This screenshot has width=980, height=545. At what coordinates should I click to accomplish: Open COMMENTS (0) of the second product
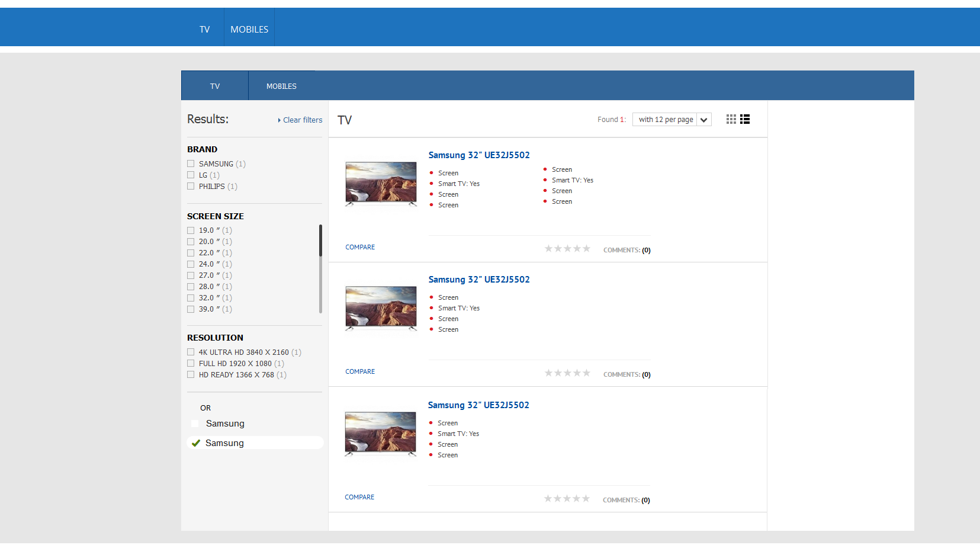(x=627, y=374)
